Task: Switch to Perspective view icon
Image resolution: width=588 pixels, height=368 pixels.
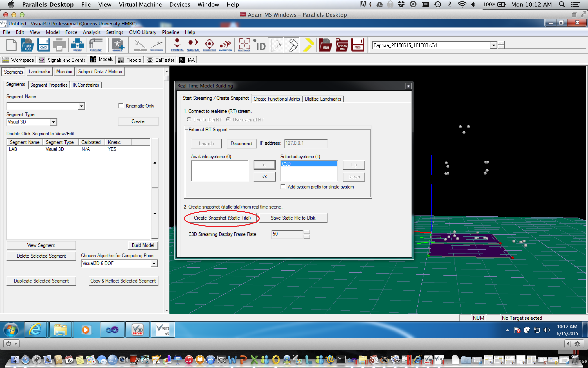Action: 209,45
